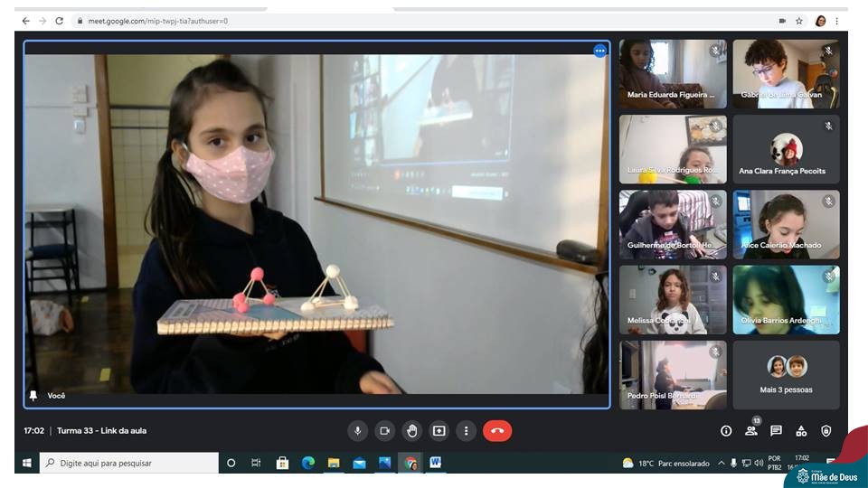The height and width of the screenshot is (488, 868).
Task: Open the three-dot more options menu
Action: click(466, 431)
